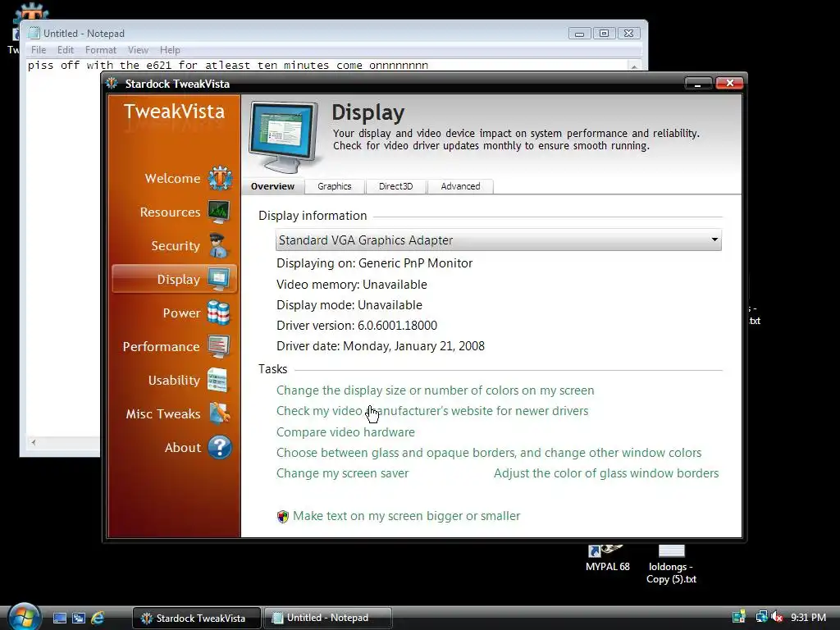Screen dimensions: 840x630
Task: Open the Welcome section icon
Action: pyautogui.click(x=220, y=178)
